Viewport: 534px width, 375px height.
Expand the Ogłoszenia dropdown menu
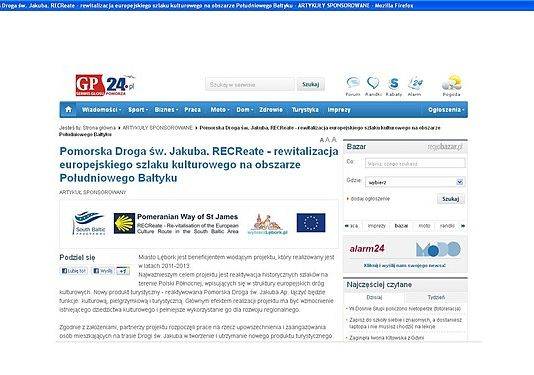(x=446, y=110)
